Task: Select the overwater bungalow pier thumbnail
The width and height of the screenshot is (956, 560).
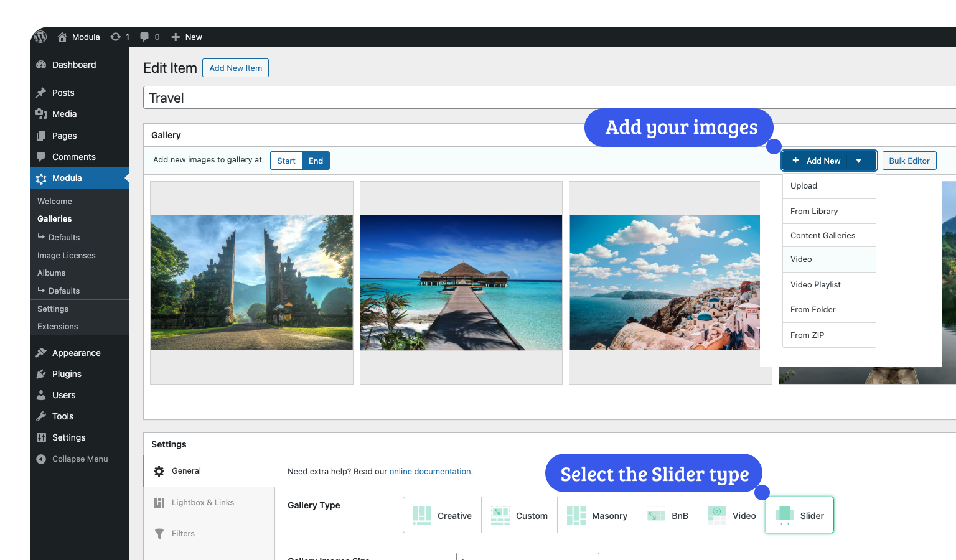Action: point(461,282)
